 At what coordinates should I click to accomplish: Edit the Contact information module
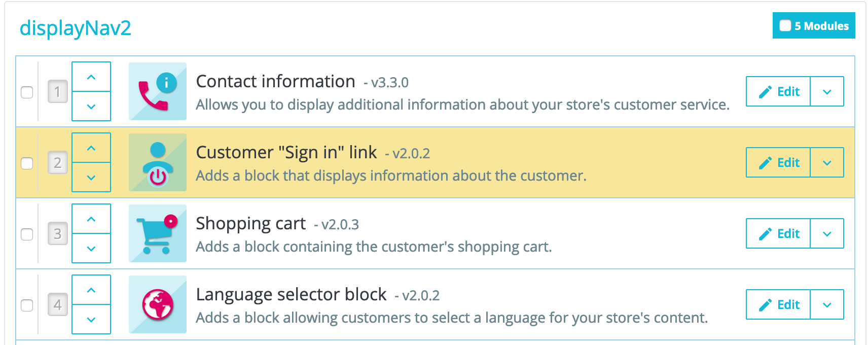(778, 91)
